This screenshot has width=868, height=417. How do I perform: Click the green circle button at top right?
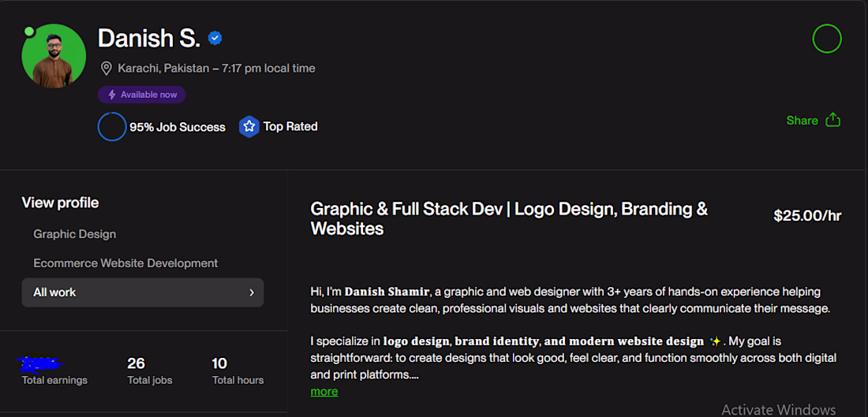point(827,39)
